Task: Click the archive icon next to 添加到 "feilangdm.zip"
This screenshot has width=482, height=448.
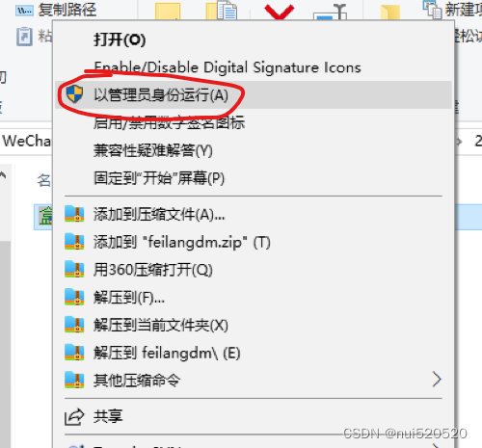Action: [74, 242]
